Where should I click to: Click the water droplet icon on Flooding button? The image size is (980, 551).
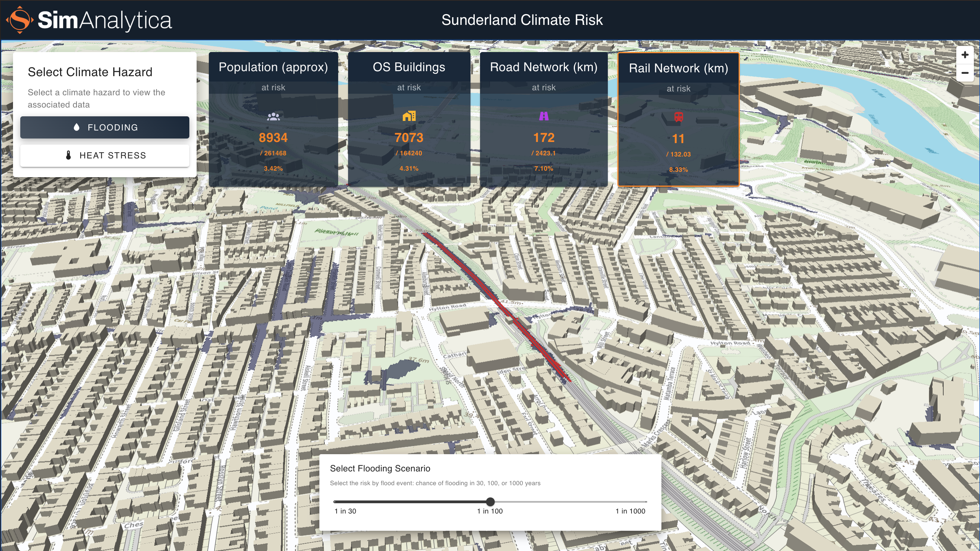77,127
